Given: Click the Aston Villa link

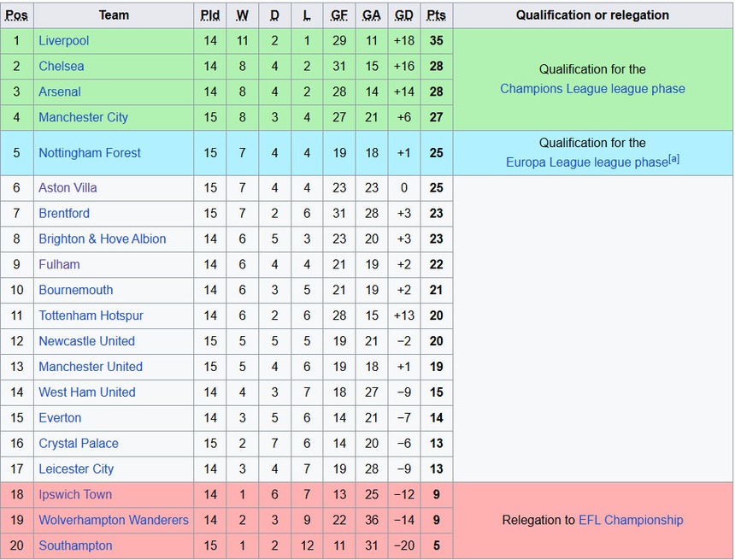Looking at the screenshot, I should tap(68, 187).
